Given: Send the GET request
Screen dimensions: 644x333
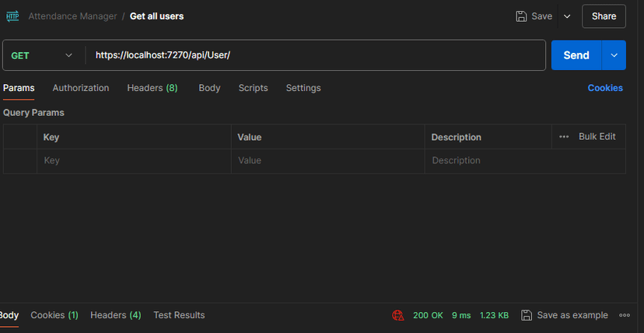Looking at the screenshot, I should (x=576, y=55).
